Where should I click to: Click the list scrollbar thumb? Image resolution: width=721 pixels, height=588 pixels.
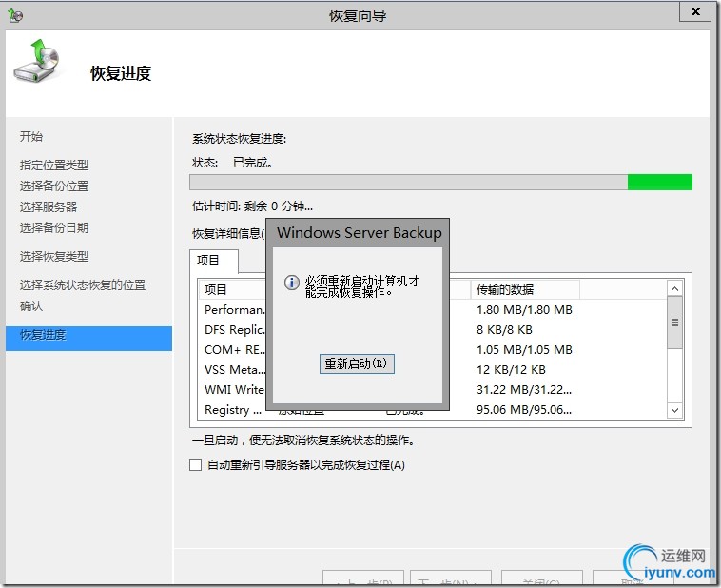click(674, 323)
